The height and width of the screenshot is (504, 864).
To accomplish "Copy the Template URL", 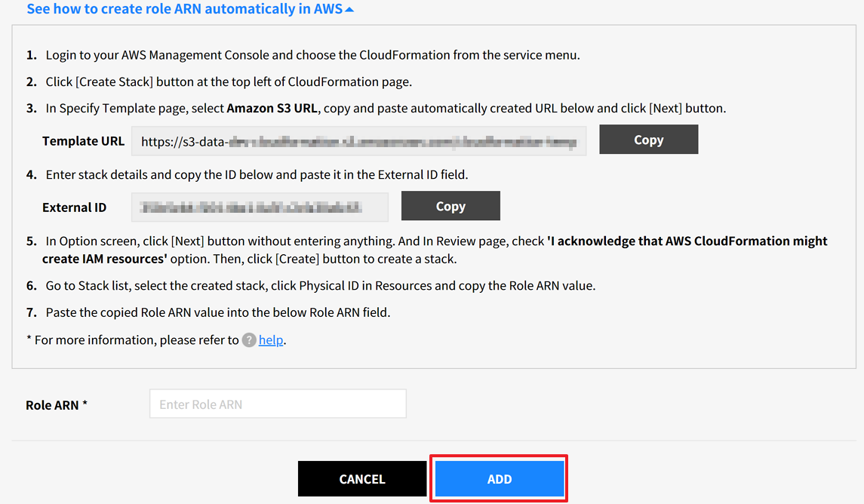I will pos(648,140).
